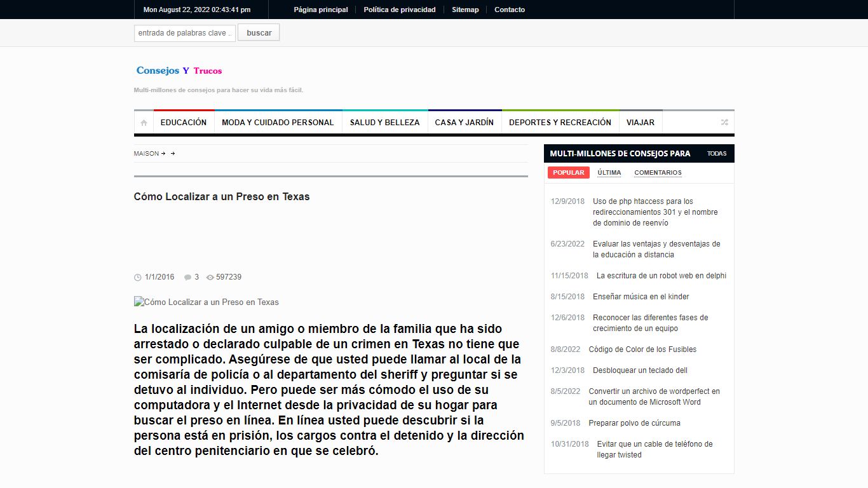868x488 pixels.
Task: Click the Consejos Y Trucos site logo
Action: click(179, 71)
